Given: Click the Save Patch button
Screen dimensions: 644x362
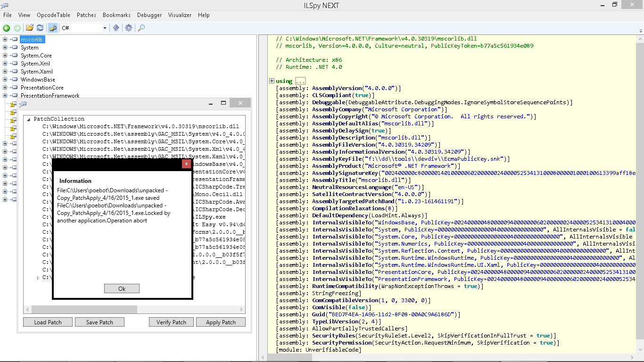Looking at the screenshot, I should click(x=99, y=322).
